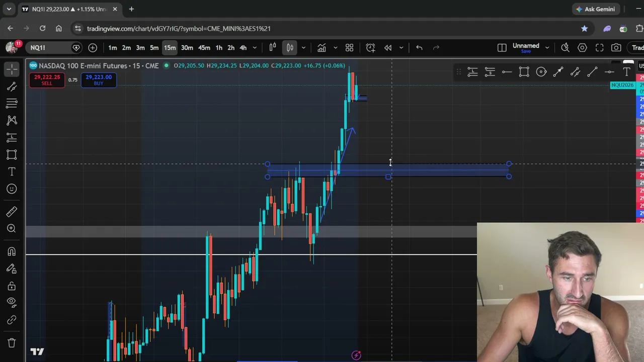The height and width of the screenshot is (362, 644).
Task: Open the chart patterns tool
Action: click(x=12, y=120)
